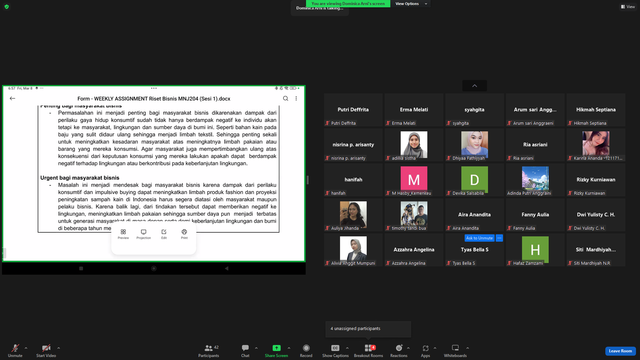This screenshot has height=360, width=640.
Task: Select Adinda Putri Anggraini's tile
Action: [x=535, y=180]
